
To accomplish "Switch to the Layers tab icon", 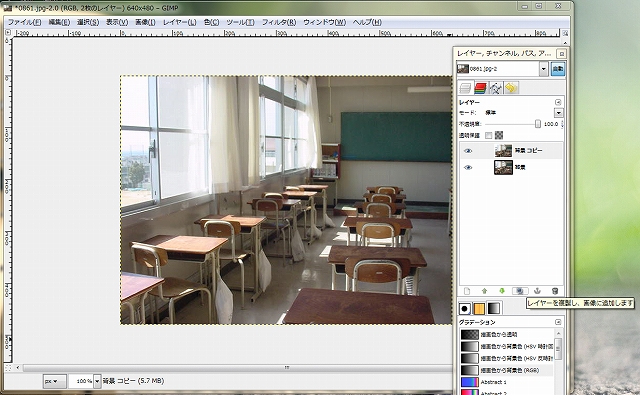I will click(x=465, y=88).
